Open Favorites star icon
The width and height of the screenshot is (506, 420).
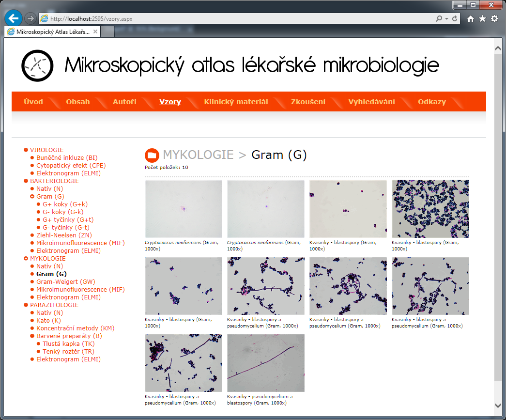coord(482,18)
